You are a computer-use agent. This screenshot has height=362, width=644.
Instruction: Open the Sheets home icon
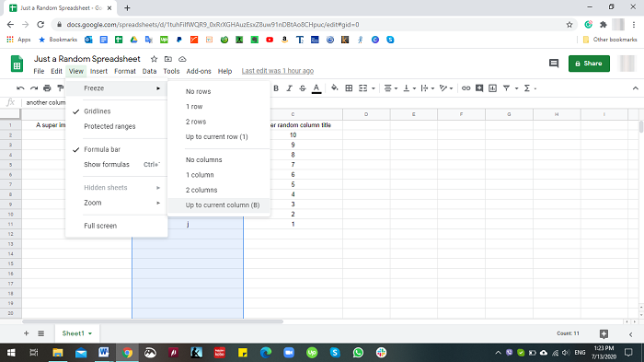click(x=17, y=64)
